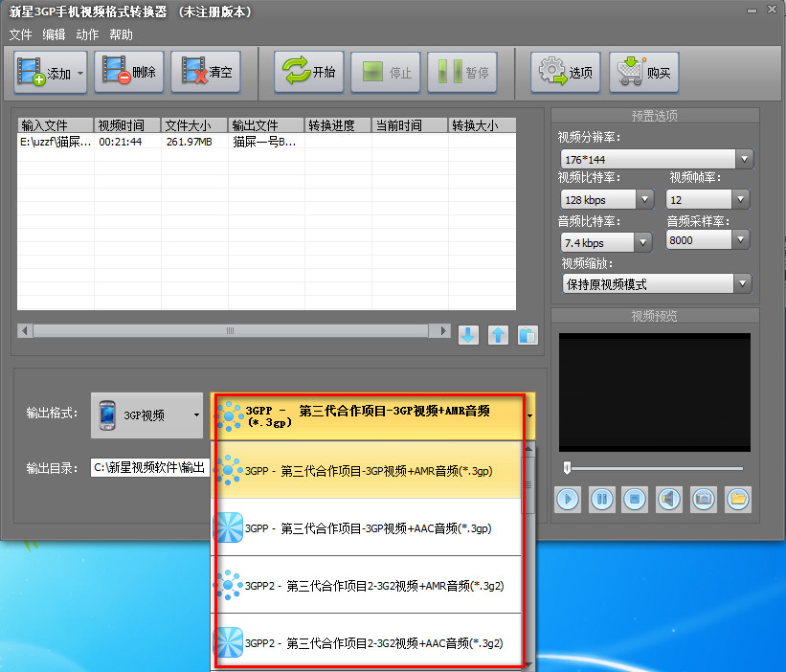Open the 选项 (Options) gear button
This screenshot has width=786, height=672.
(566, 73)
